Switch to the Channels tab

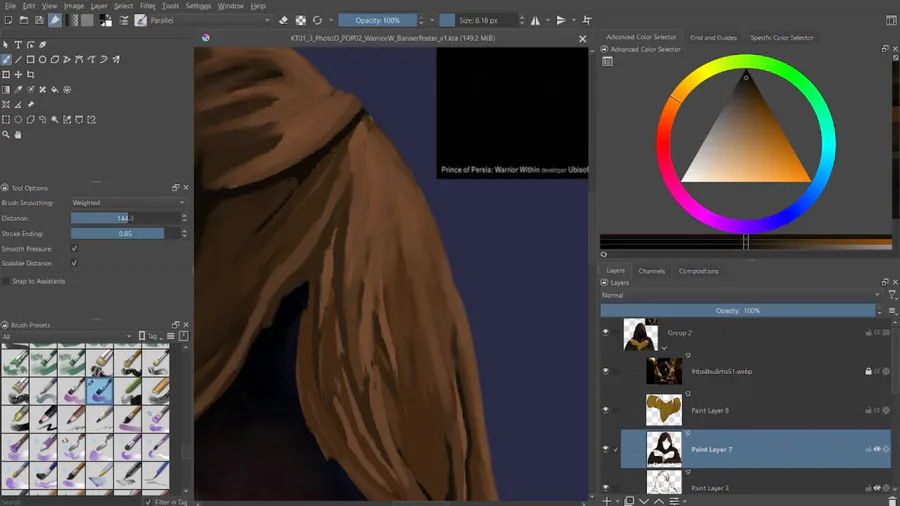[x=651, y=271]
